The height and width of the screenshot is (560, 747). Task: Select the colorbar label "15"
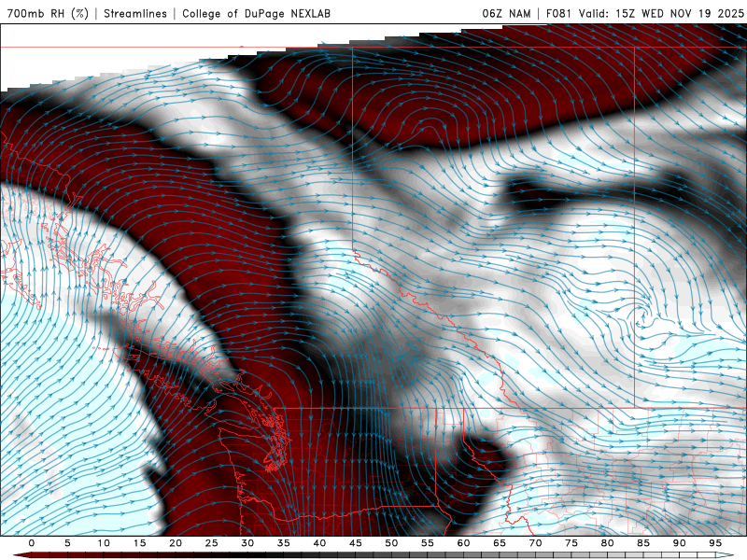pos(139,543)
